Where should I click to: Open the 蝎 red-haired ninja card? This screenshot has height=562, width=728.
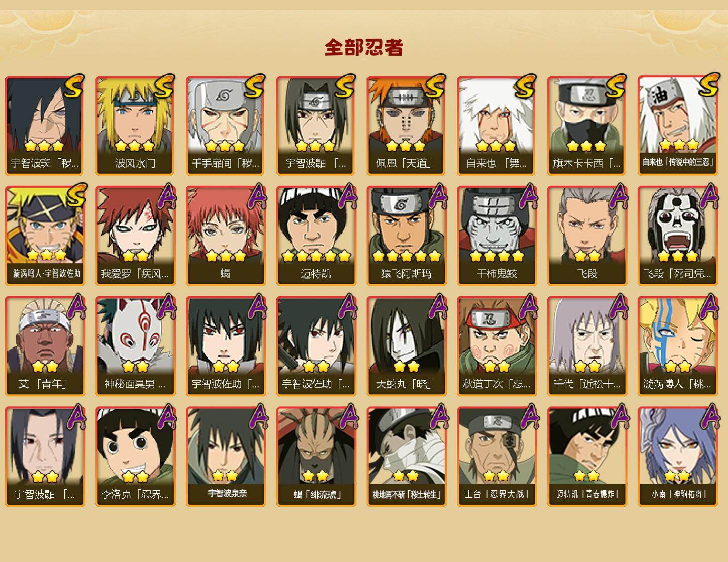[225, 236]
